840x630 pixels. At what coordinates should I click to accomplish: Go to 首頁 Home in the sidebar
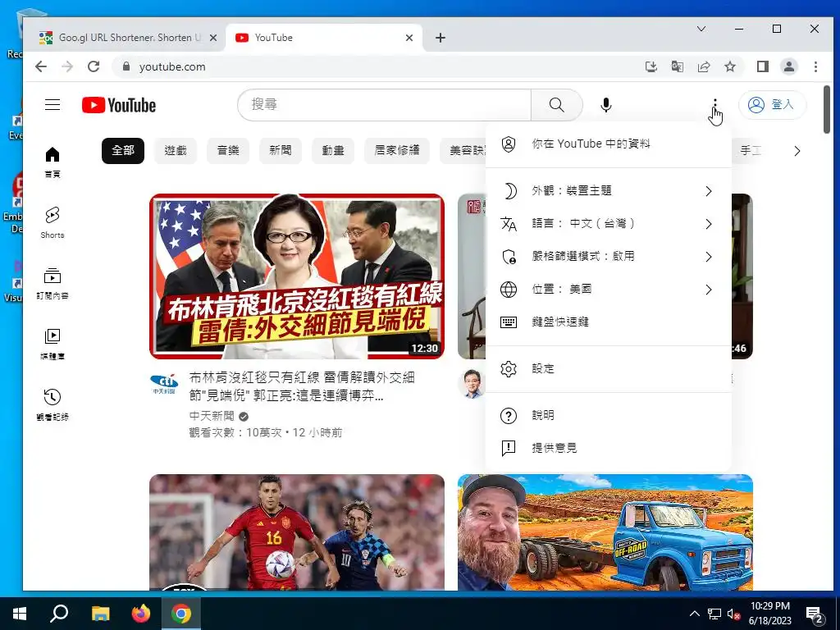click(x=52, y=162)
